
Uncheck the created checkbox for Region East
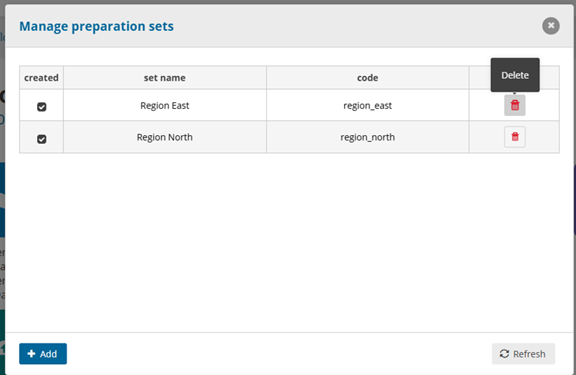(x=42, y=107)
